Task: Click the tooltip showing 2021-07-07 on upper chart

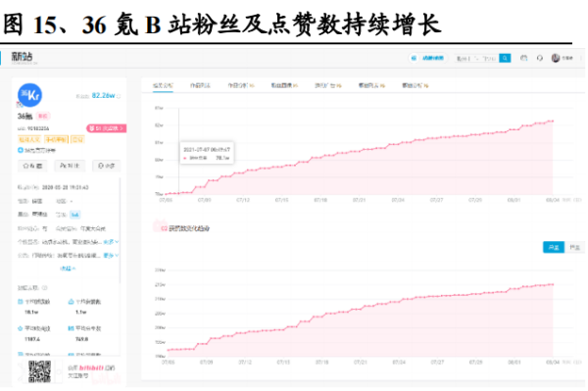Action: tap(207, 153)
